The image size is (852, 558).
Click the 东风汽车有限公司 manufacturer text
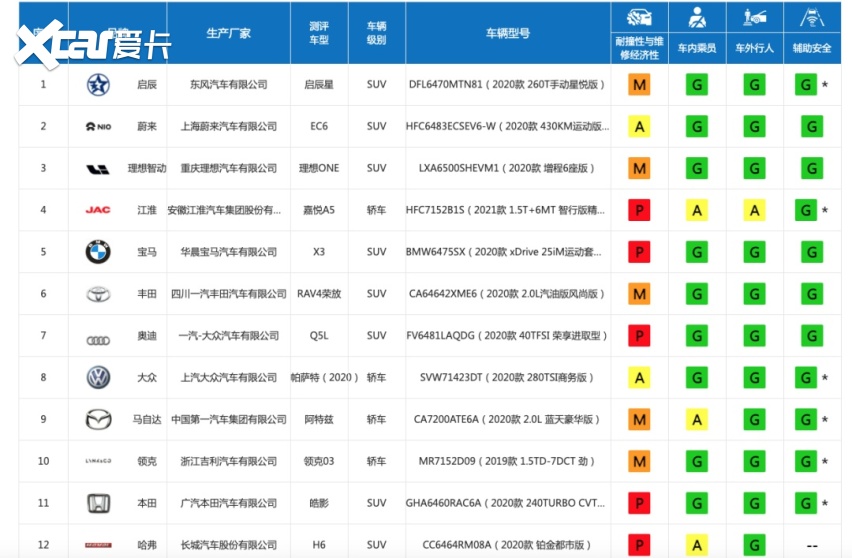click(228, 85)
